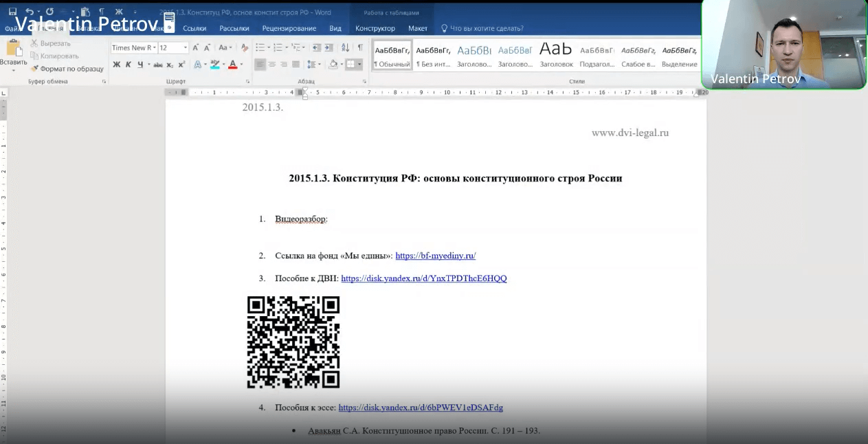868x444 pixels.
Task: Switch to the Вид tab
Action: (x=335, y=28)
